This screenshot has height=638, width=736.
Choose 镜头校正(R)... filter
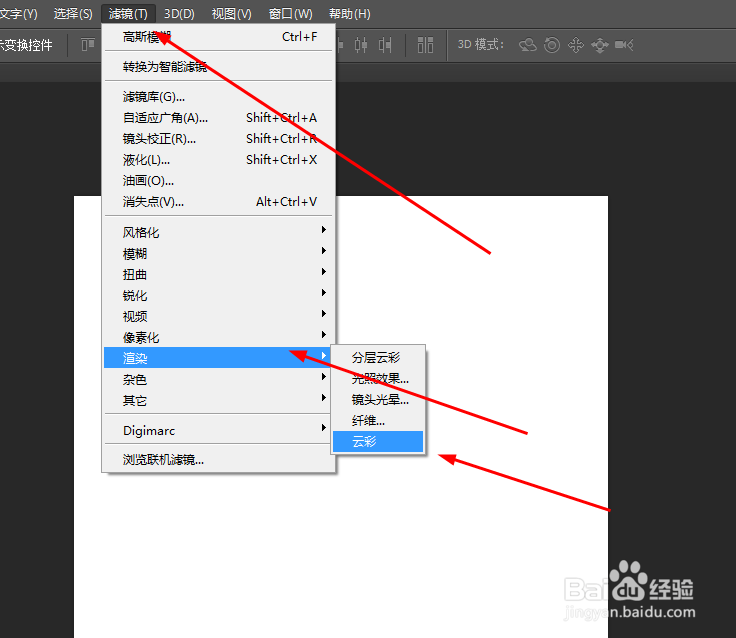point(218,139)
